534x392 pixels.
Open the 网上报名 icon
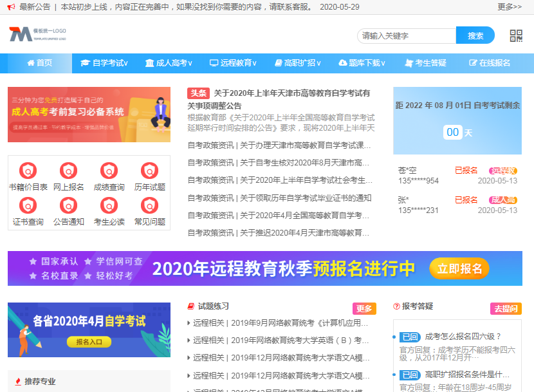(68, 171)
